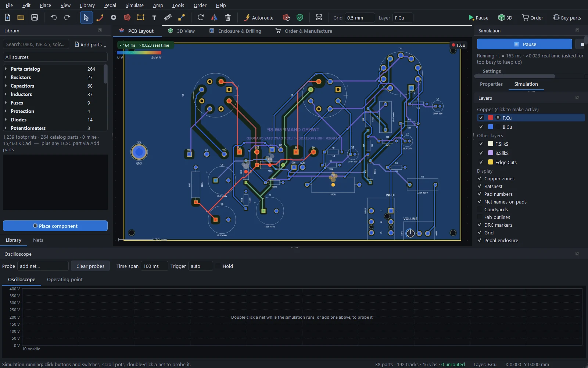
Task: Click the library search field
Action: click(36, 44)
